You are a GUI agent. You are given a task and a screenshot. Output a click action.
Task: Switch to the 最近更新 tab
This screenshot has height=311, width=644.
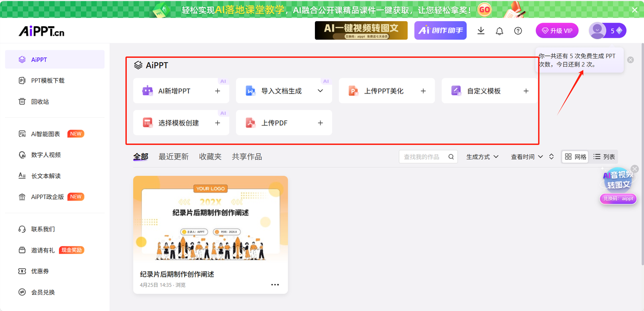point(174,157)
